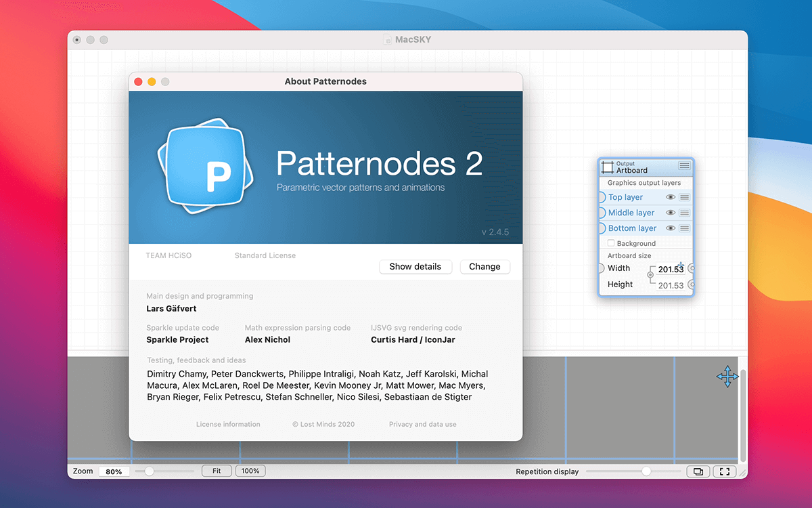
Task: Click the preview vertical scrollbar
Action: [743, 415]
